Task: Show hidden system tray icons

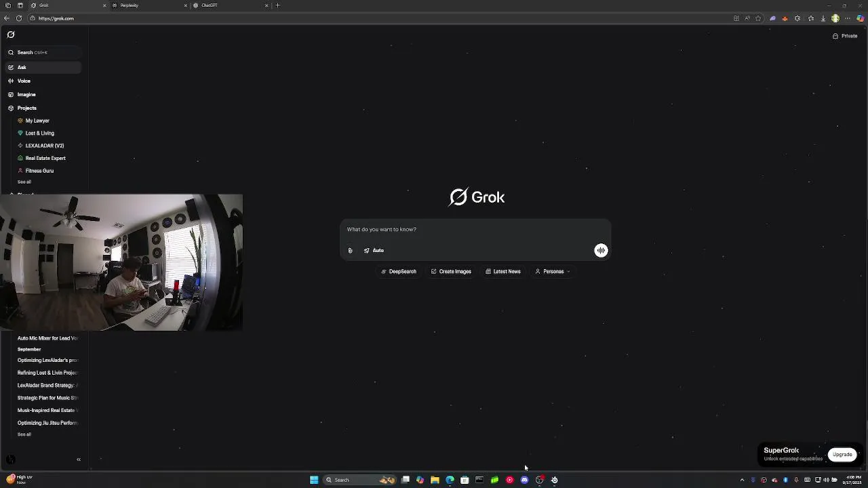Action: [x=742, y=480]
